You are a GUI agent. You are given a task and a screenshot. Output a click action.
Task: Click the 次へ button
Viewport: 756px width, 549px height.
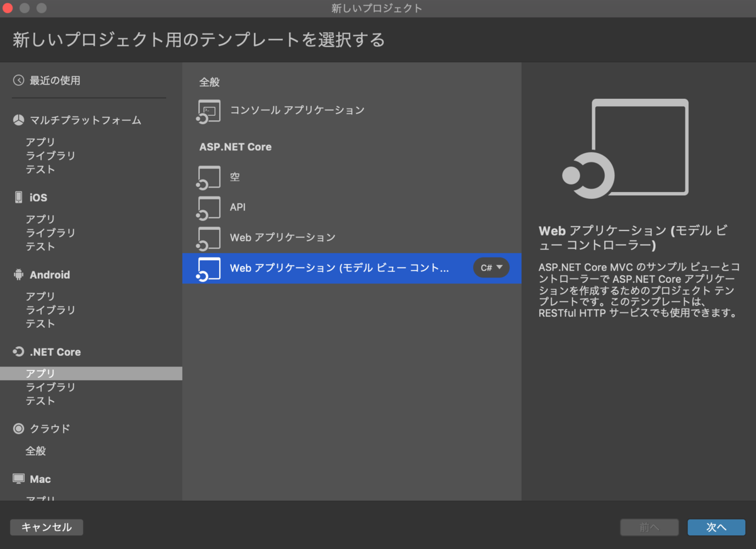click(716, 528)
